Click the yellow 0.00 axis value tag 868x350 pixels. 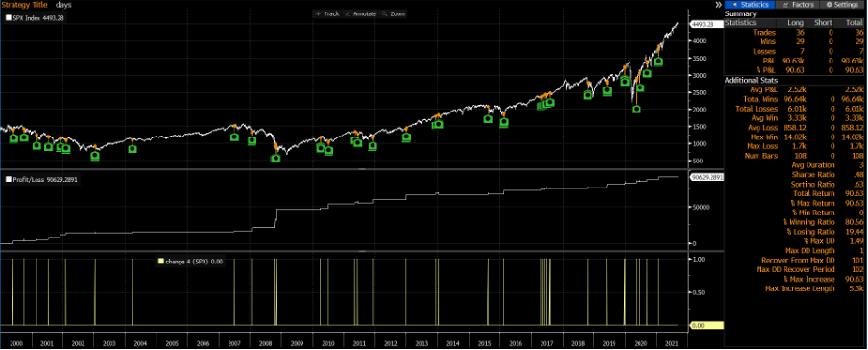pyautogui.click(x=707, y=326)
